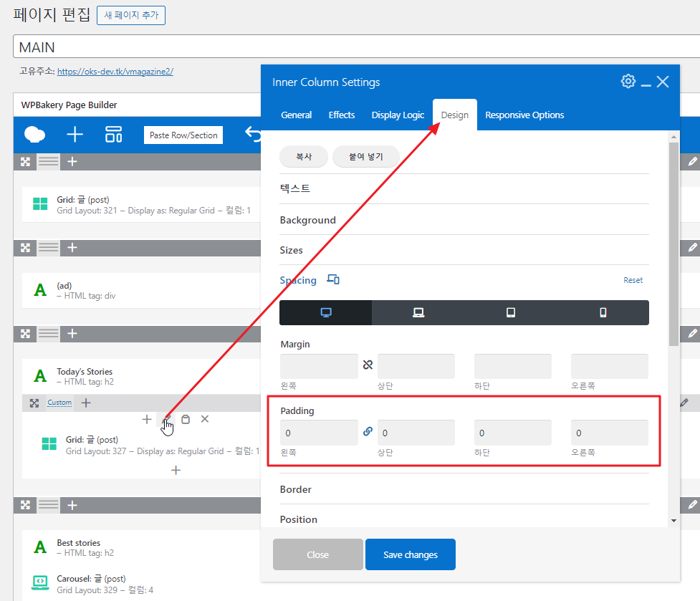Click the Custom link in inner row
700x601 pixels.
click(x=59, y=403)
